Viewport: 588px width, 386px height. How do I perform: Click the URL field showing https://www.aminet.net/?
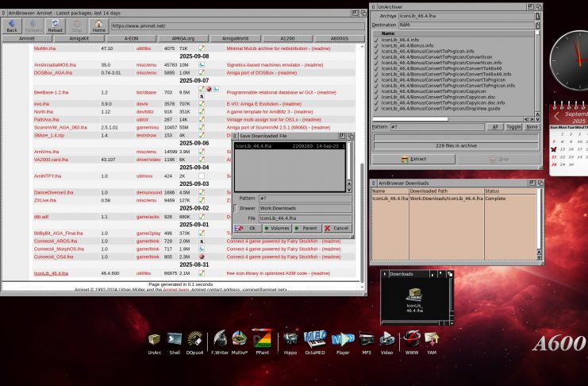coord(238,26)
